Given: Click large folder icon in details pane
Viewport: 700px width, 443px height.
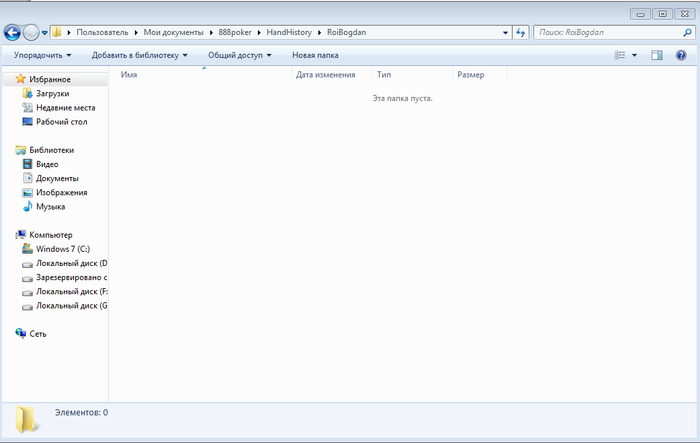Looking at the screenshot, I should (26, 420).
